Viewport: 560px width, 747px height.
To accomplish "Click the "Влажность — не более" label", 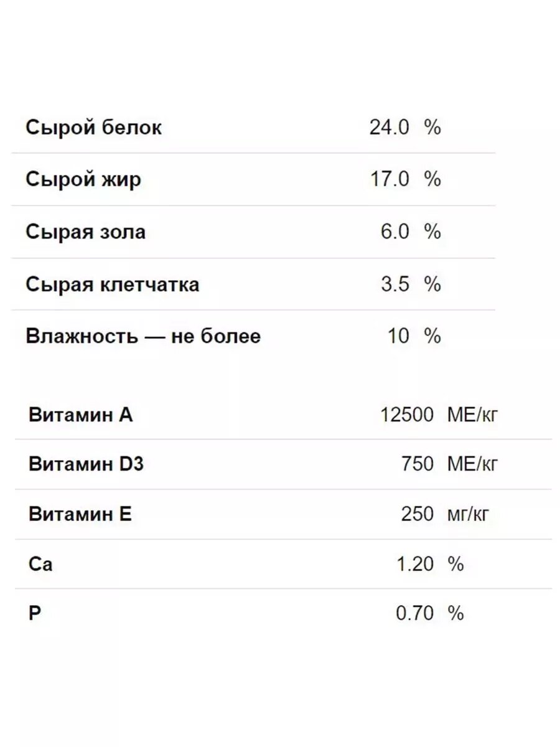I will click(x=143, y=337).
